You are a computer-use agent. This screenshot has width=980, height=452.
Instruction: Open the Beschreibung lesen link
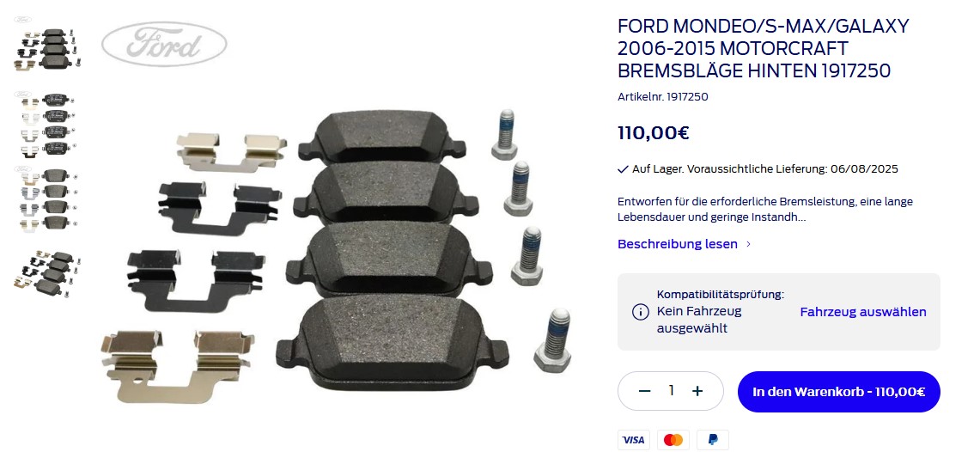point(678,244)
